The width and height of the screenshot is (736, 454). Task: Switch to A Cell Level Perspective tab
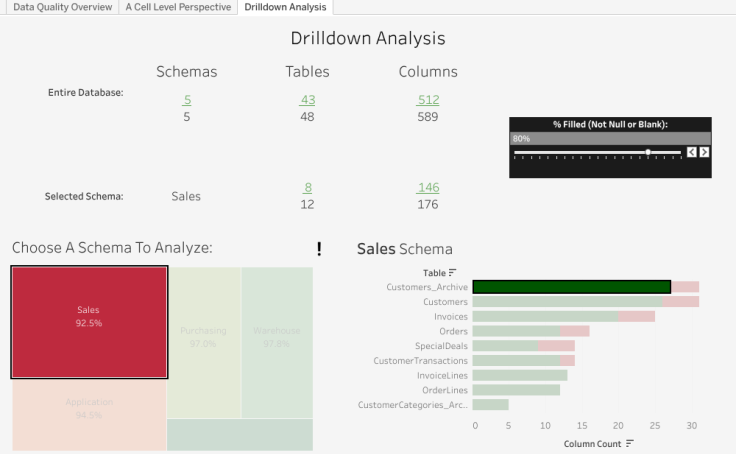click(178, 7)
